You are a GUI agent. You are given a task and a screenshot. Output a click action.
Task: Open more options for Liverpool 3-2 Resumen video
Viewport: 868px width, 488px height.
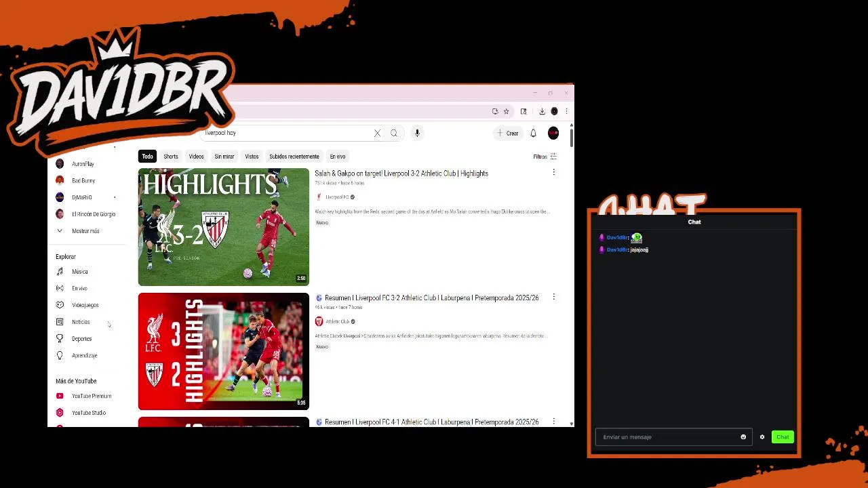[553, 297]
